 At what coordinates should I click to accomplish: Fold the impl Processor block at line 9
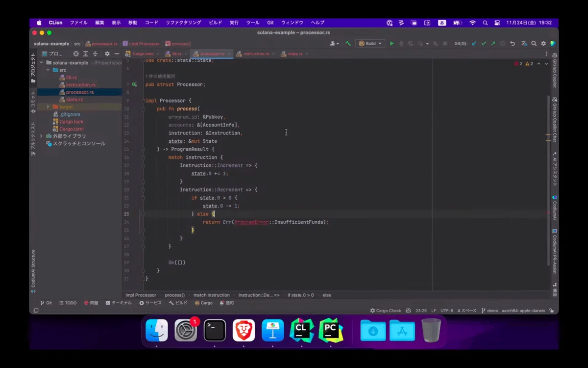tap(143, 101)
